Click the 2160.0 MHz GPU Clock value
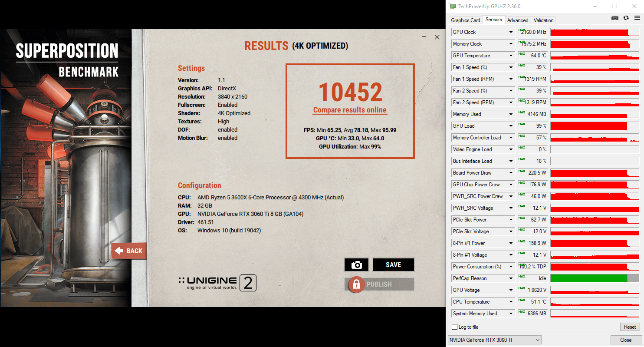The height and width of the screenshot is (347, 644). [x=534, y=32]
